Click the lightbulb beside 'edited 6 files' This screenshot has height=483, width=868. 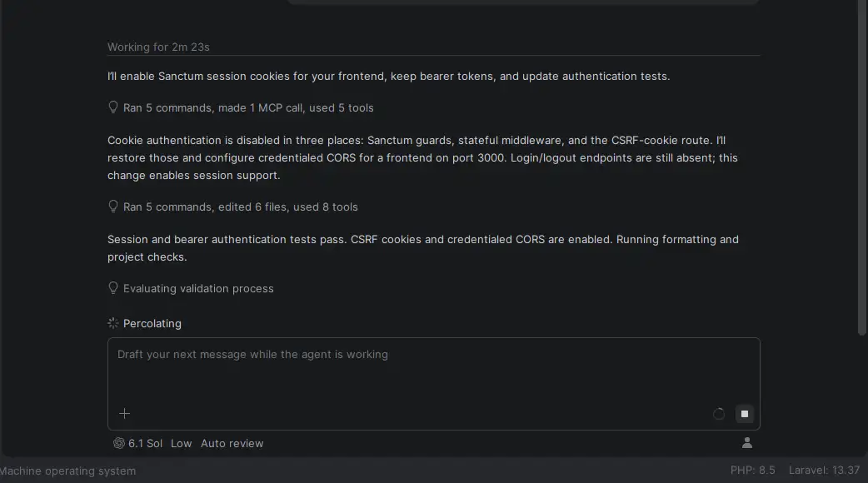click(x=113, y=207)
